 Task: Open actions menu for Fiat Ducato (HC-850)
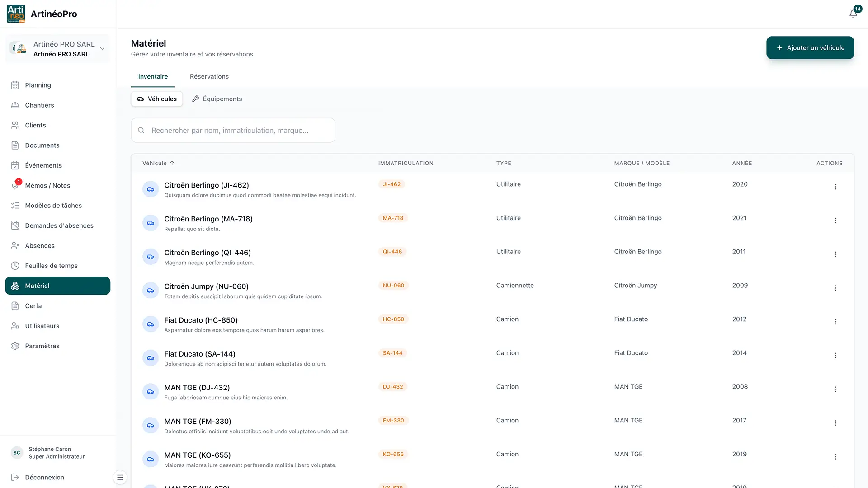point(835,322)
